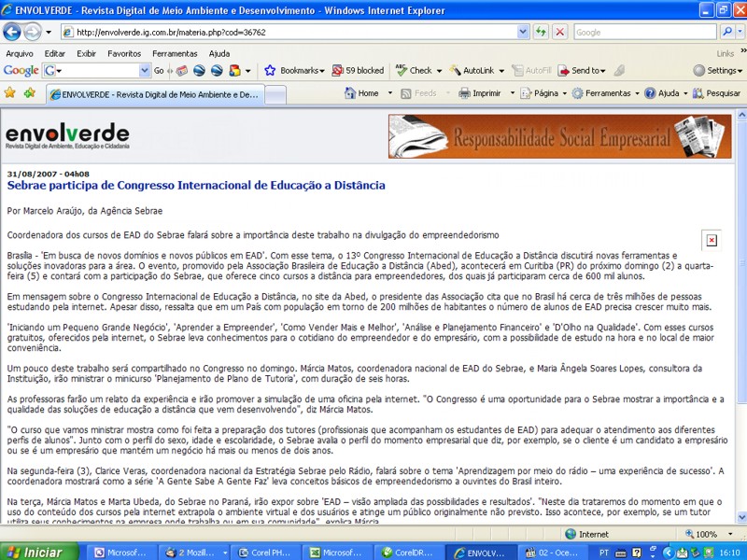
Task: Toggle Google toolbar popup blocker '59 blocked'
Action: point(356,70)
